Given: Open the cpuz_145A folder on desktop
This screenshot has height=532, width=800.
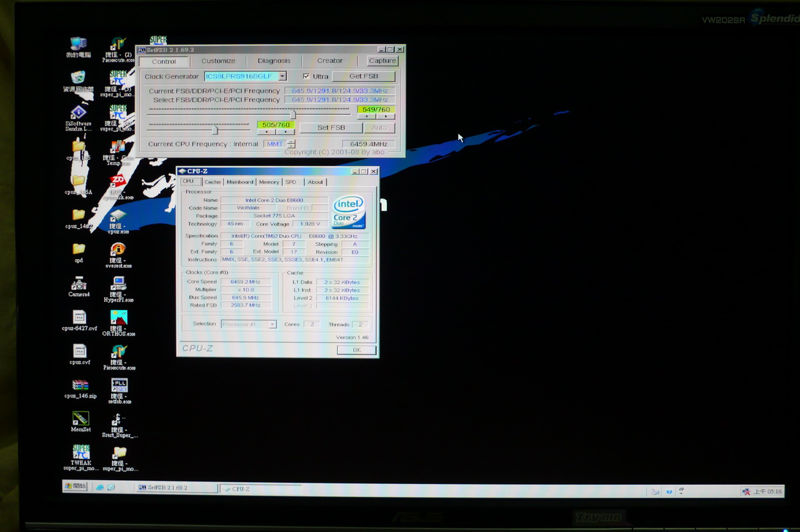Looking at the screenshot, I should click(x=78, y=184).
